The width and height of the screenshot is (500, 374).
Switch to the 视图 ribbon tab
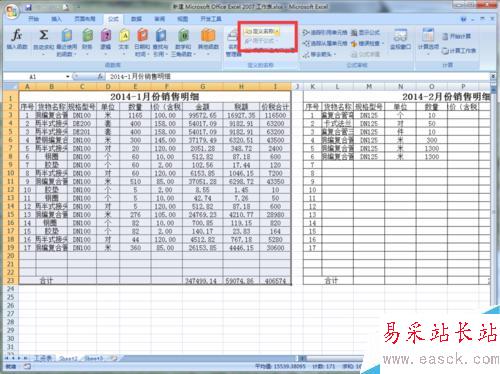[182, 19]
